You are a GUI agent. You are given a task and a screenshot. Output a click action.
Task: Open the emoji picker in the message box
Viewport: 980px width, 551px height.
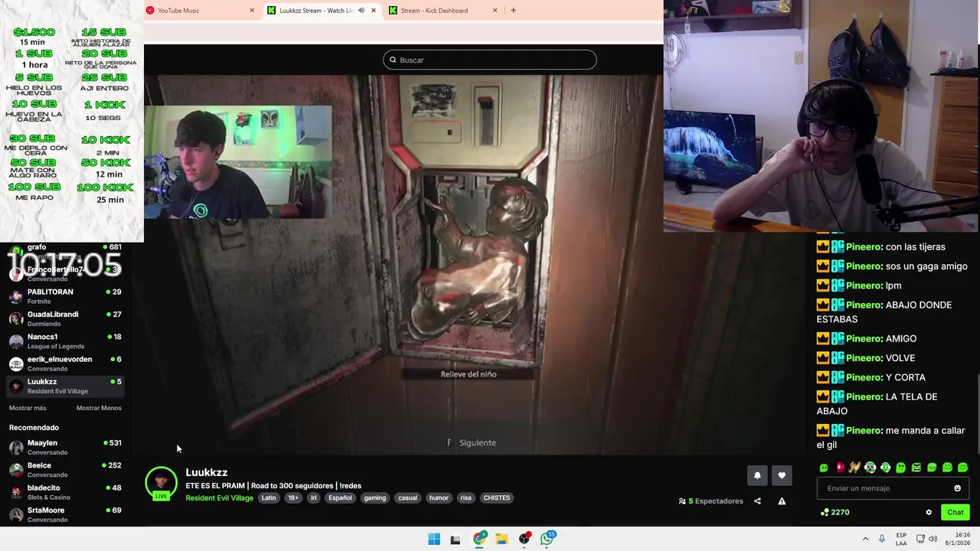pos(957,488)
